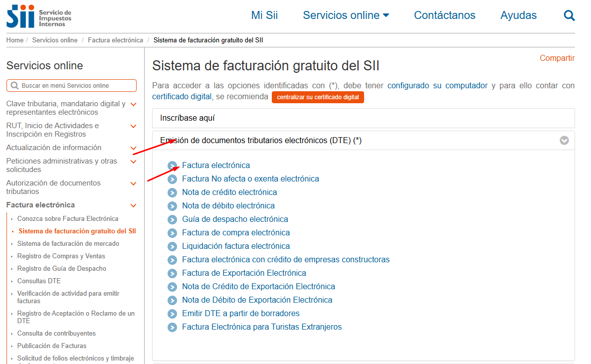Open Ayudas in top navigation

coord(518,15)
